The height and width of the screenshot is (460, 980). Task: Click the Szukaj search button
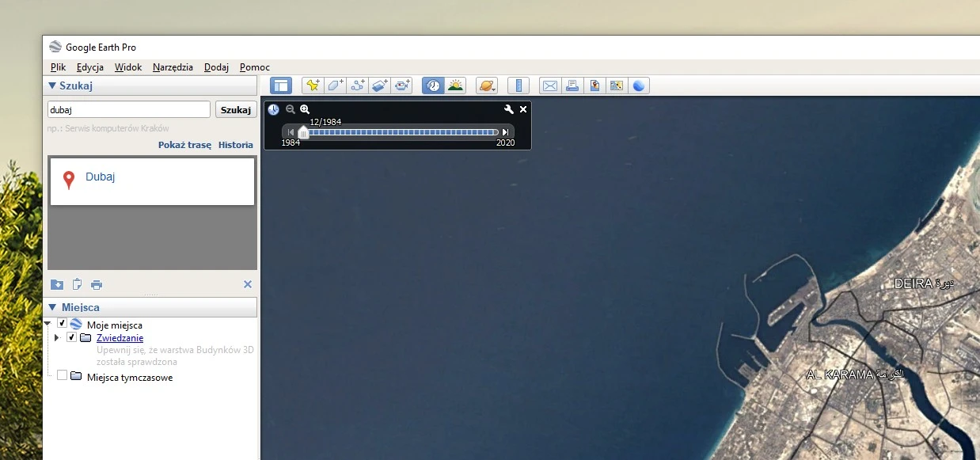235,110
